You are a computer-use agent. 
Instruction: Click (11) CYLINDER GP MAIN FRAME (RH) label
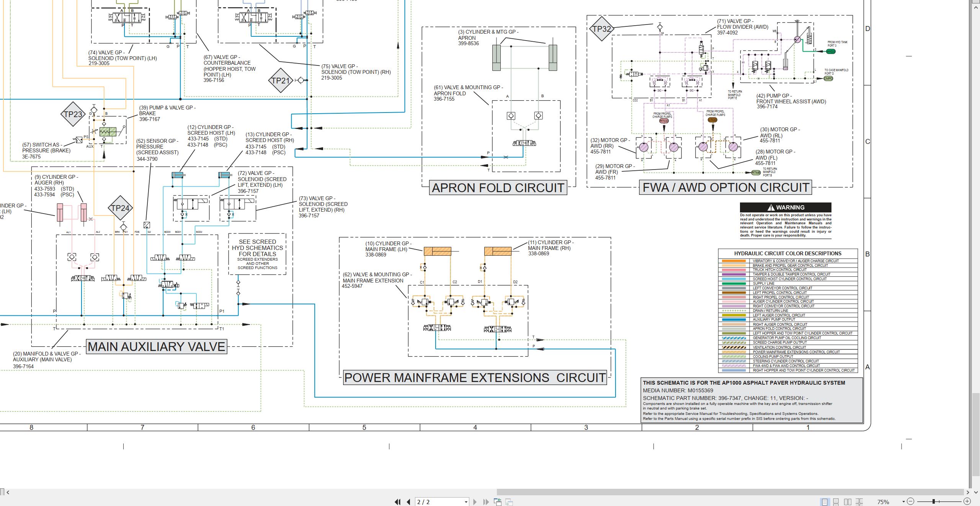pos(550,248)
